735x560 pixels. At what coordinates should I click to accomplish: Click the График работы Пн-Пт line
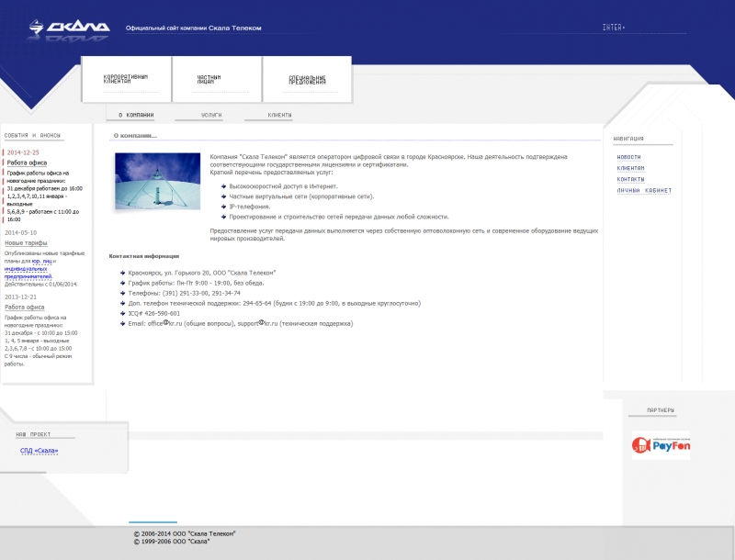196,284
